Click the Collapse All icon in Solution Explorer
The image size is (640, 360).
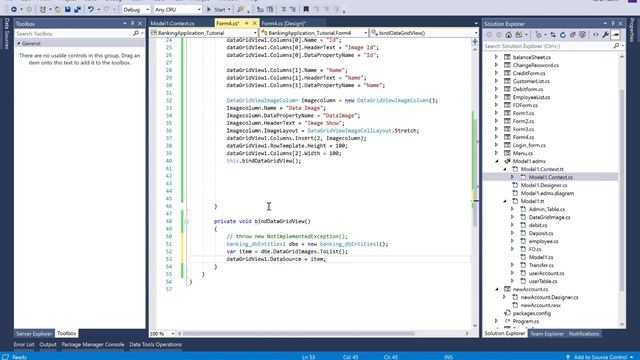[573, 35]
